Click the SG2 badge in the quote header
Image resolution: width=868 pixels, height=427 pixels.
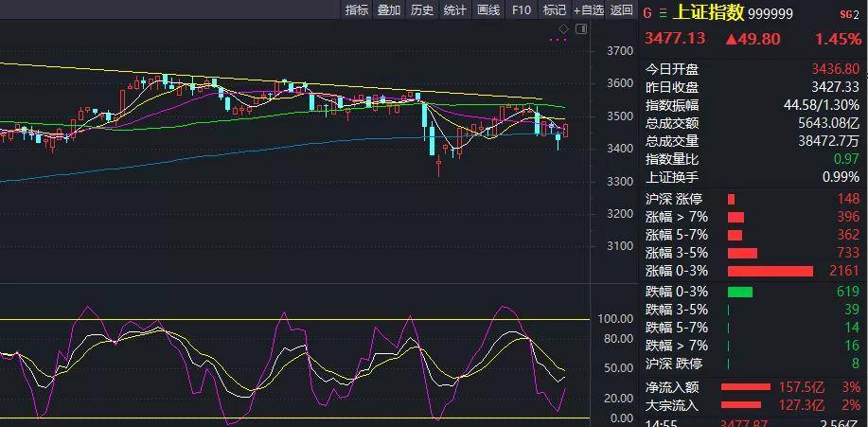(x=848, y=13)
